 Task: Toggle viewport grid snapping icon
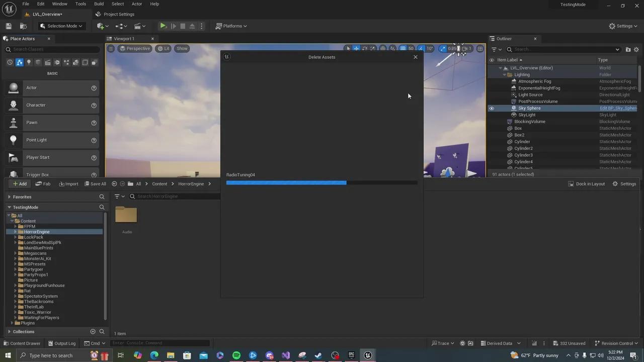[403, 49]
